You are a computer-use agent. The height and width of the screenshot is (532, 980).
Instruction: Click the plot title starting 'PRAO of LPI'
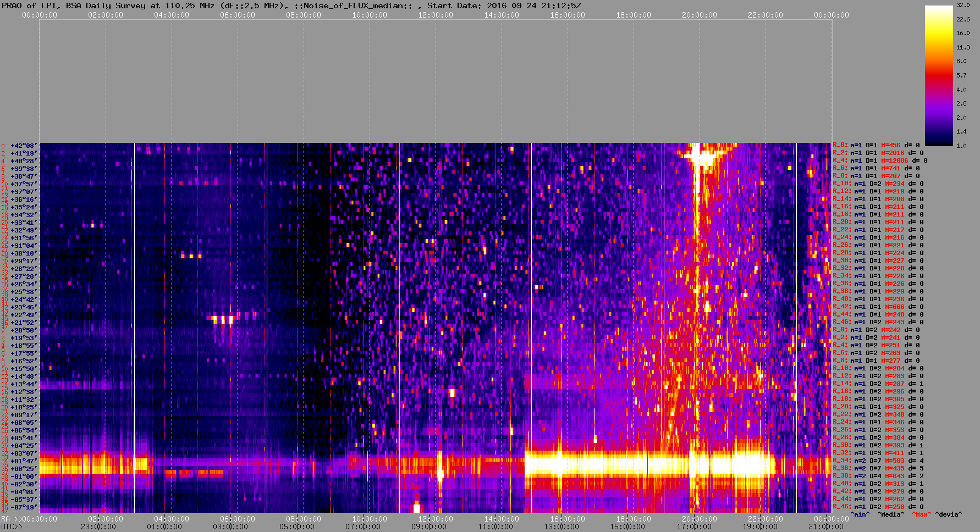(x=291, y=5)
